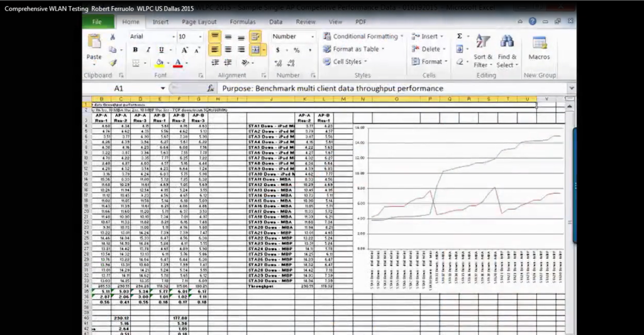Decrease the font size
The width and height of the screenshot is (644, 335).
tap(197, 50)
